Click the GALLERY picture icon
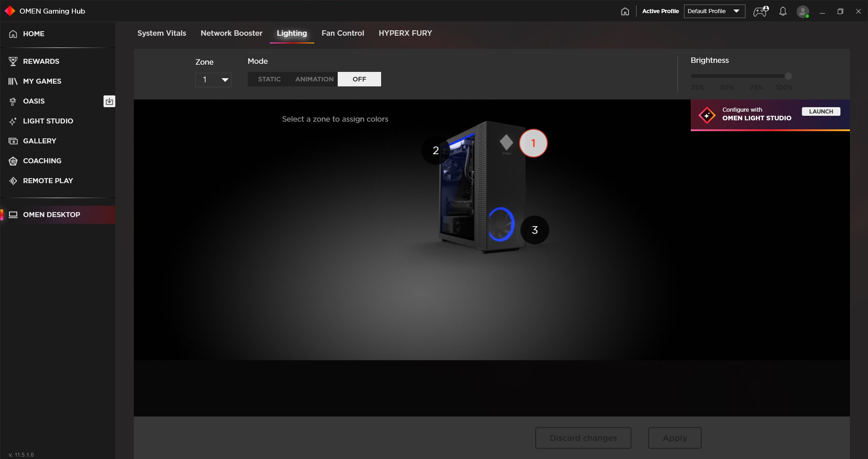 coord(13,141)
